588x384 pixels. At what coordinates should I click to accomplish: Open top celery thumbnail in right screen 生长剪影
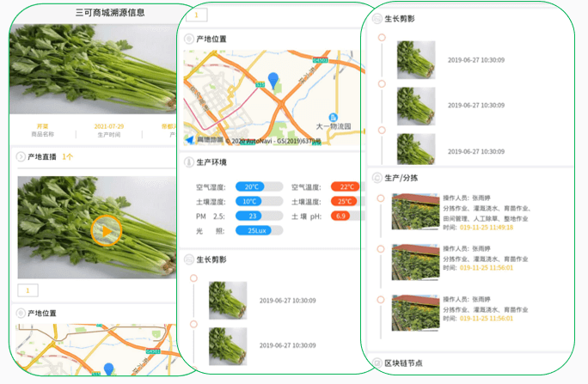[x=416, y=59]
